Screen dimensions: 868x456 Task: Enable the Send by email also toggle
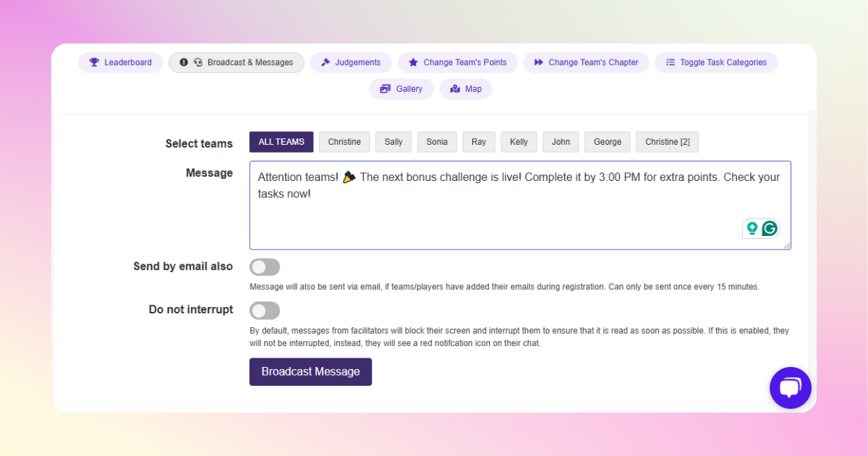click(x=265, y=266)
